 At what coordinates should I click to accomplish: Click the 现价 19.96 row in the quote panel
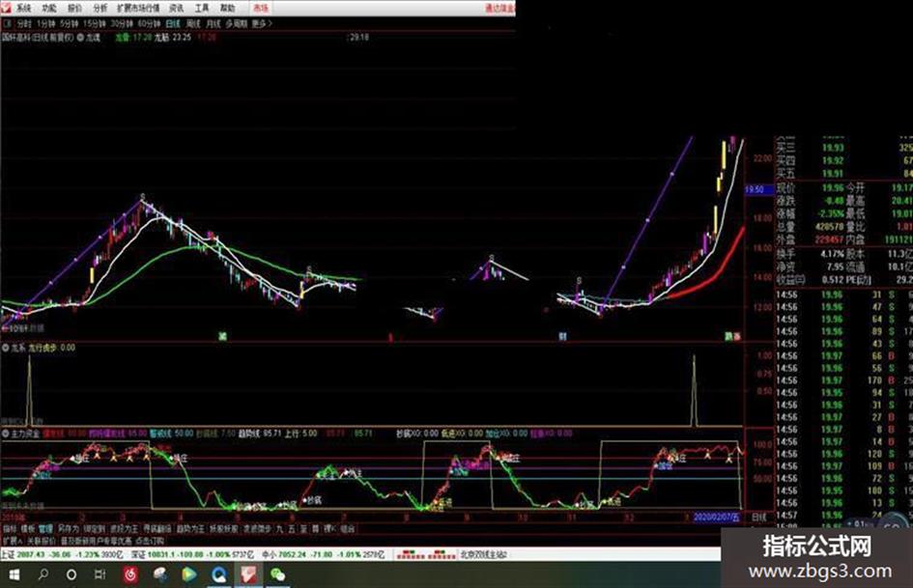[812, 188]
